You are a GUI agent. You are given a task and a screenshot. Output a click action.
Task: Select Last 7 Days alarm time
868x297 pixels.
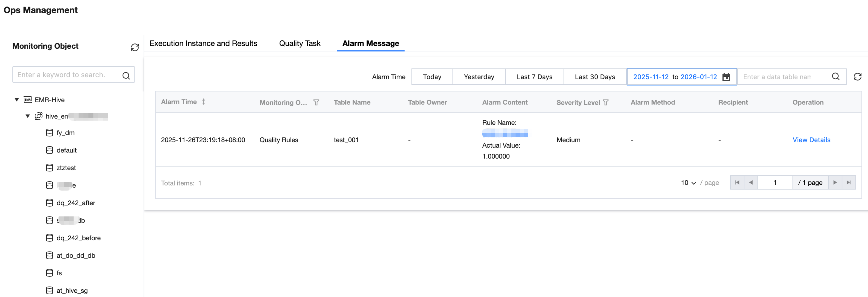(x=534, y=77)
